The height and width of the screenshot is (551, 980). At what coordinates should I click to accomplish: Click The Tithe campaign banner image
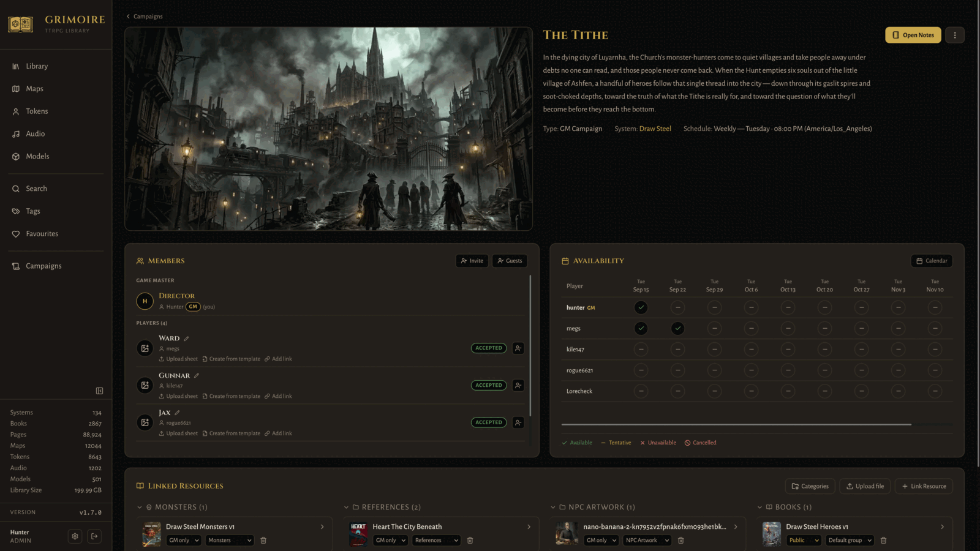[328, 129]
